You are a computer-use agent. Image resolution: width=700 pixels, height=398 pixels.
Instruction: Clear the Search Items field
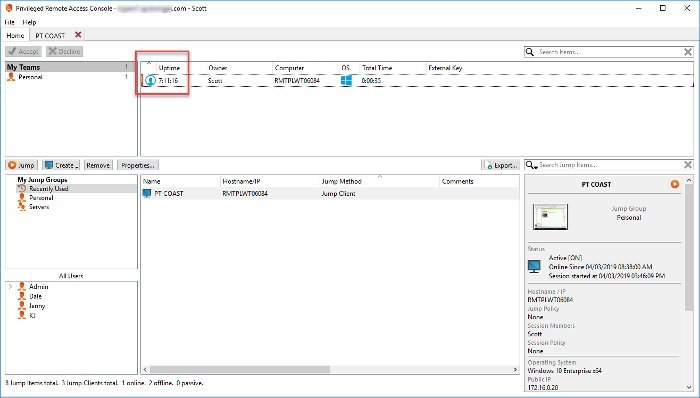point(688,52)
